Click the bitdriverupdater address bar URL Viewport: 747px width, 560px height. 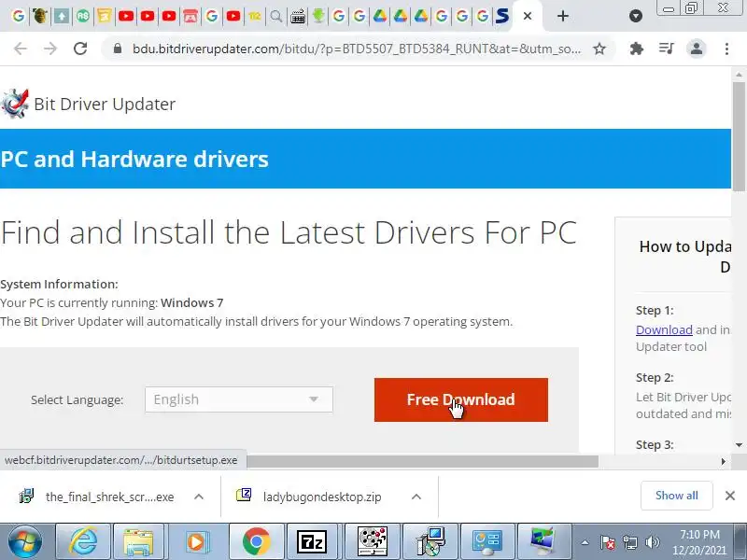357,49
